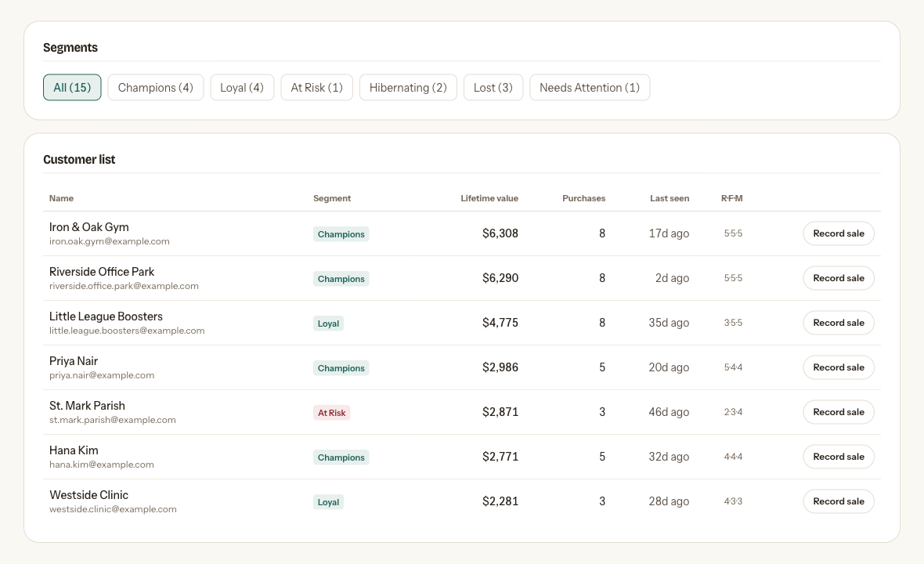Record sale for Priya Nair

point(839,367)
